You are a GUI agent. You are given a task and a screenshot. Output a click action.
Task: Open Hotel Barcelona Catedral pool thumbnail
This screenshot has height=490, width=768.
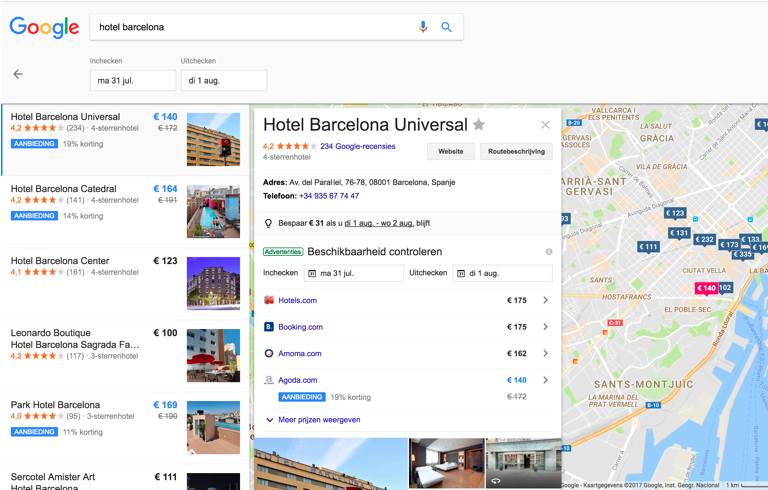(214, 212)
